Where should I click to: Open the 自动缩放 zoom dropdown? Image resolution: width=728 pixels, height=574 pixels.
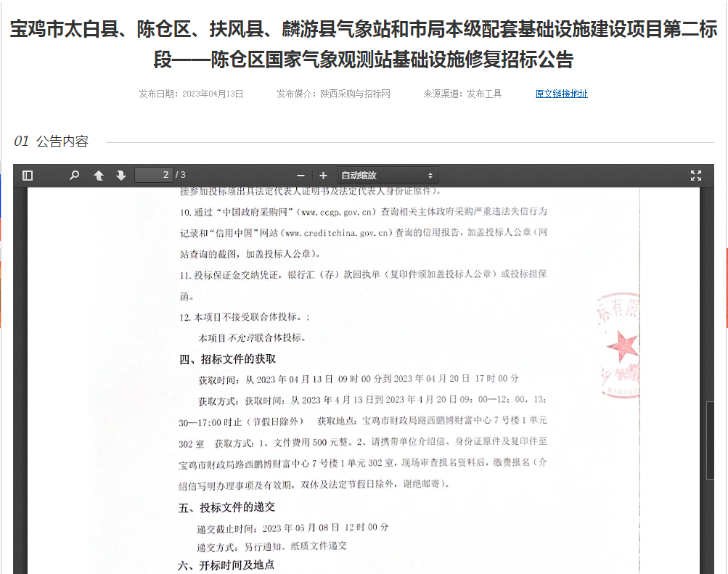click(387, 176)
